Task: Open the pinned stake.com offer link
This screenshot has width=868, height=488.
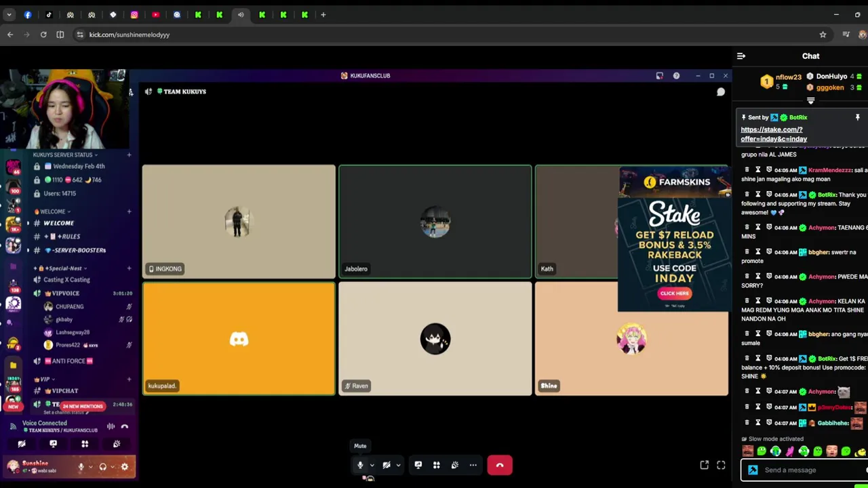Action: 774,134
